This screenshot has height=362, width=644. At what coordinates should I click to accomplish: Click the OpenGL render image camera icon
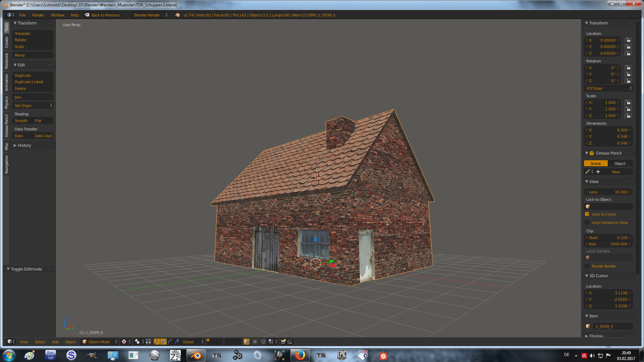pos(283,342)
